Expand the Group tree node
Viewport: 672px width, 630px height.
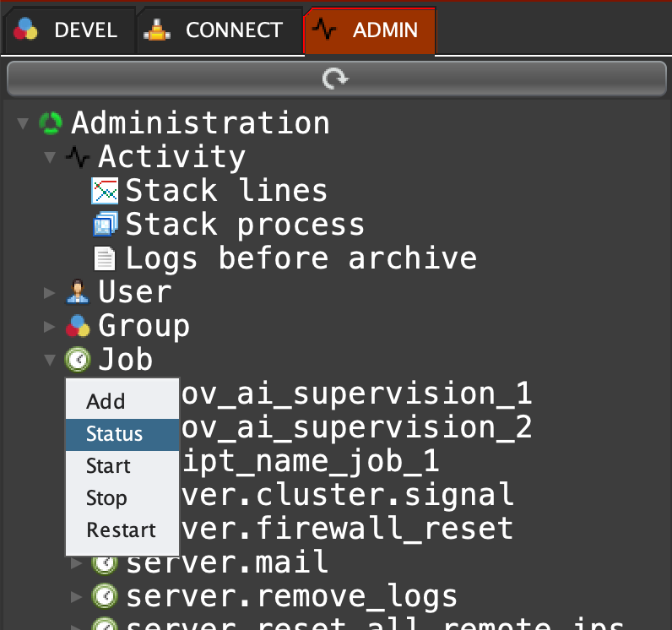click(50, 327)
